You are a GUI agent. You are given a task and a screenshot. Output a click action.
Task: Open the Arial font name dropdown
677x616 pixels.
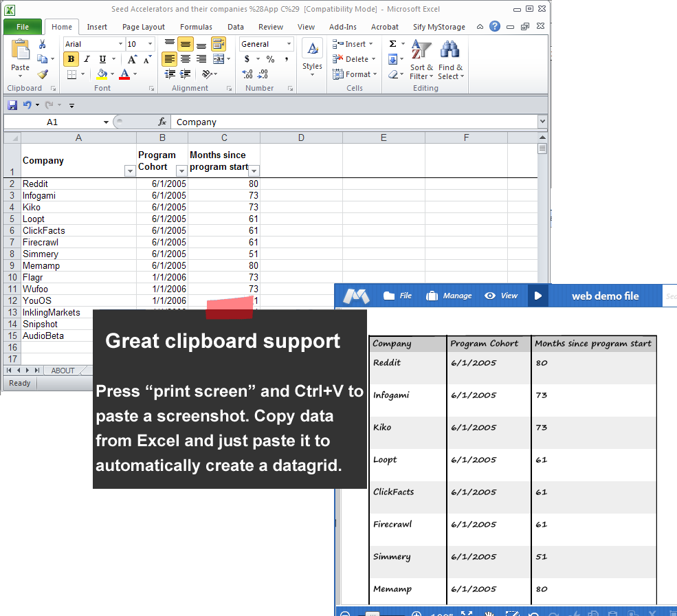[x=120, y=44]
